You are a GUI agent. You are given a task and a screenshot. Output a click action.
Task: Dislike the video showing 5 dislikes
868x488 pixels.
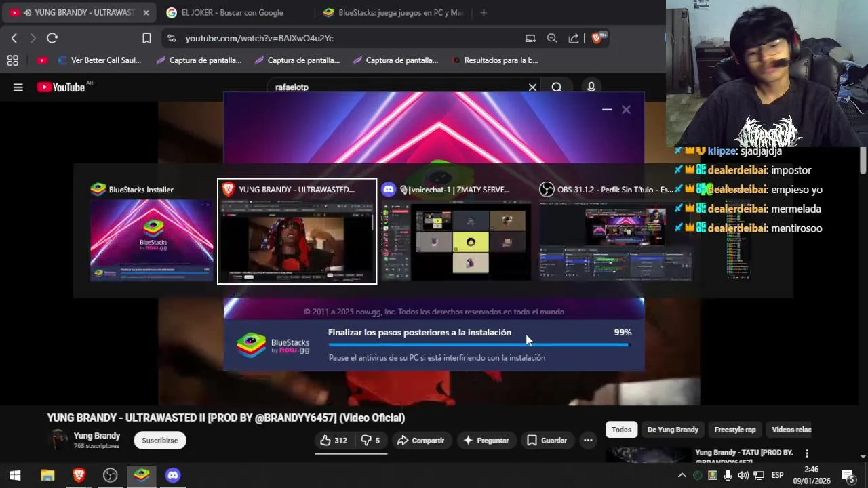click(x=370, y=441)
